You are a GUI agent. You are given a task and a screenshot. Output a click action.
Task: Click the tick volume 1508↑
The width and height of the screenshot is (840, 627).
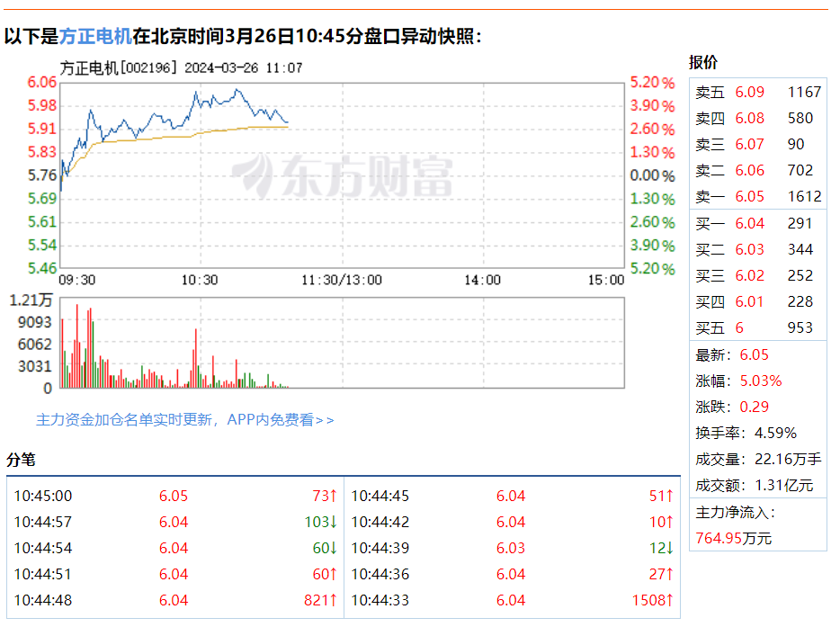[653, 600]
